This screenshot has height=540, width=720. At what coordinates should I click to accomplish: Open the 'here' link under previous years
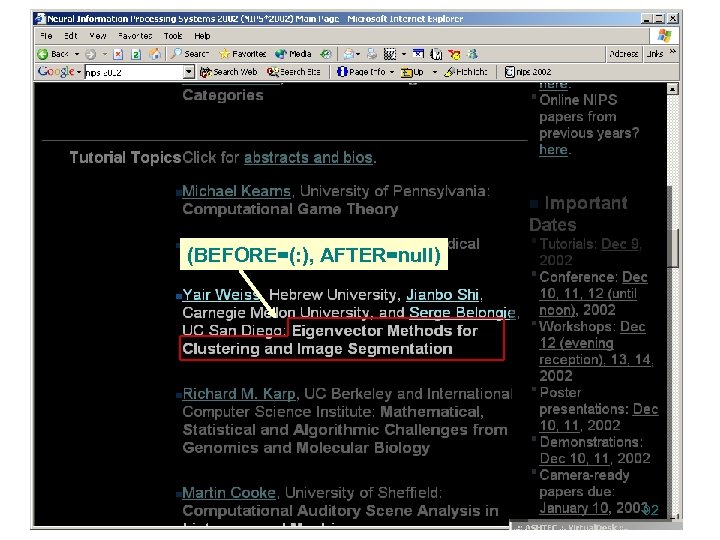pos(553,150)
